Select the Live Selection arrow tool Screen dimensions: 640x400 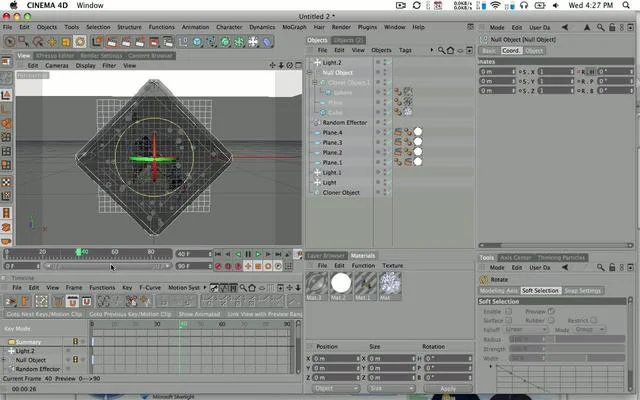pos(10,42)
